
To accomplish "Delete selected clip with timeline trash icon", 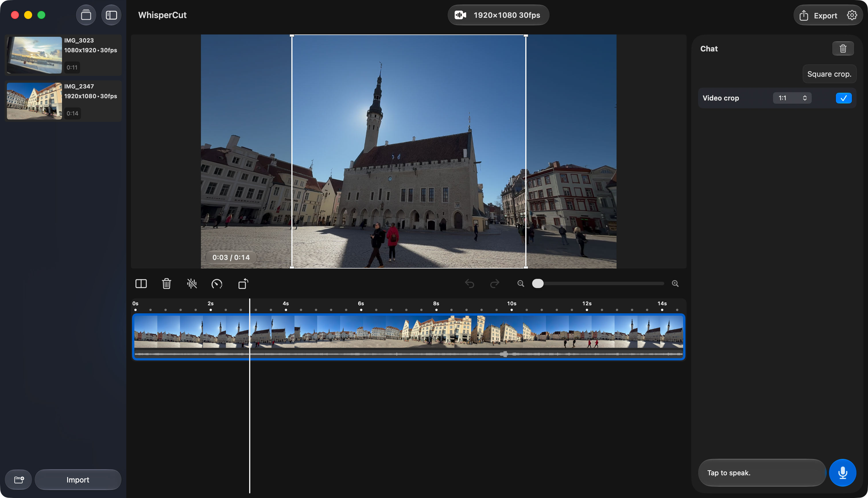I will tap(166, 283).
